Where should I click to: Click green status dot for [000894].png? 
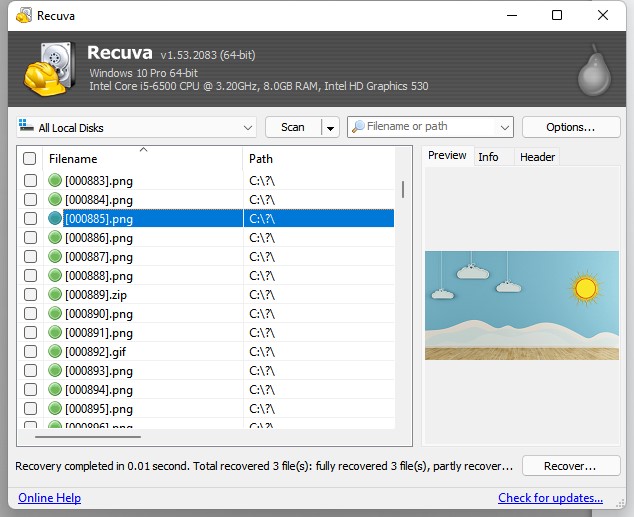click(55, 389)
